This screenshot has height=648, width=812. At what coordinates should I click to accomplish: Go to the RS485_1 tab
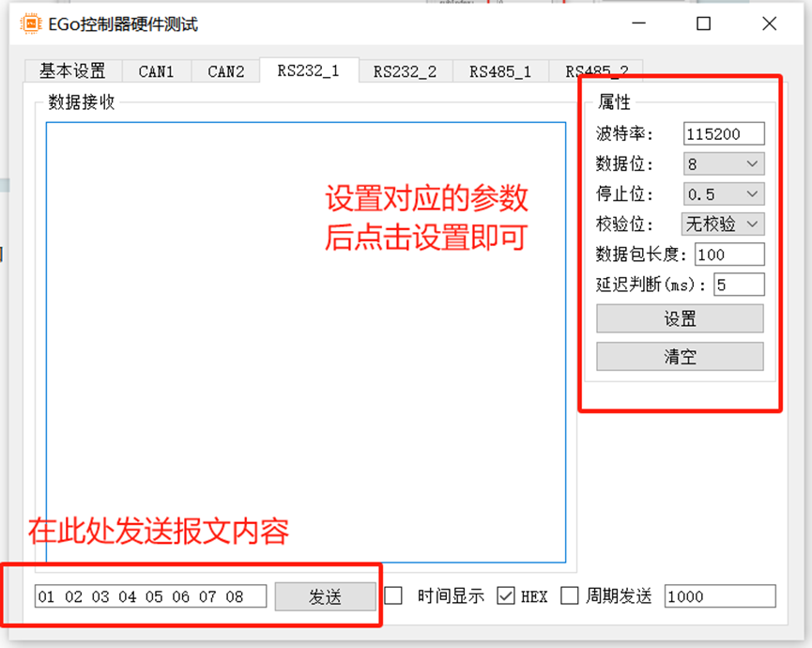point(500,71)
